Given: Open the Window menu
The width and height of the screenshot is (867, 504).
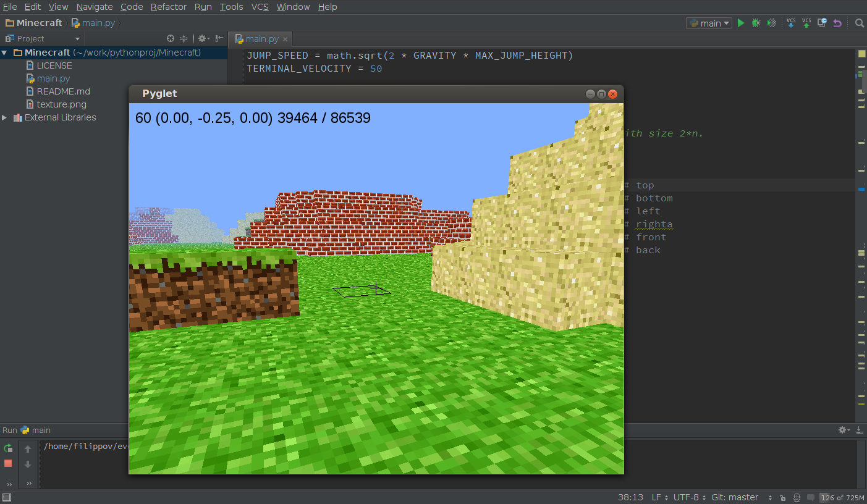Looking at the screenshot, I should click(294, 7).
